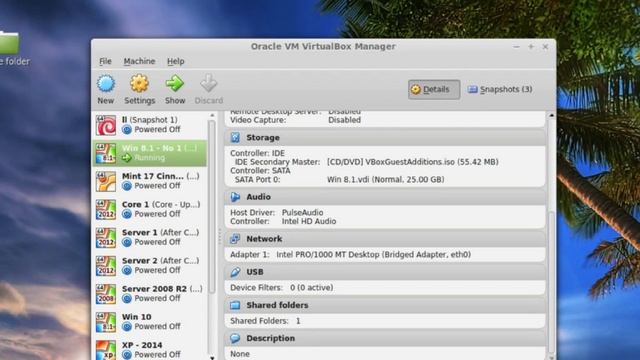Screen dimensions: 640x360
Task: Click the VBoxGuestAdditions.iso entry text
Action: [x=413, y=162]
